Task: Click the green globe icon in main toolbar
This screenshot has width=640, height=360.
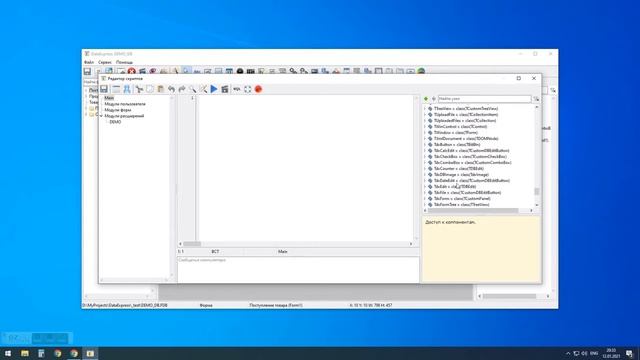Action: (421, 71)
